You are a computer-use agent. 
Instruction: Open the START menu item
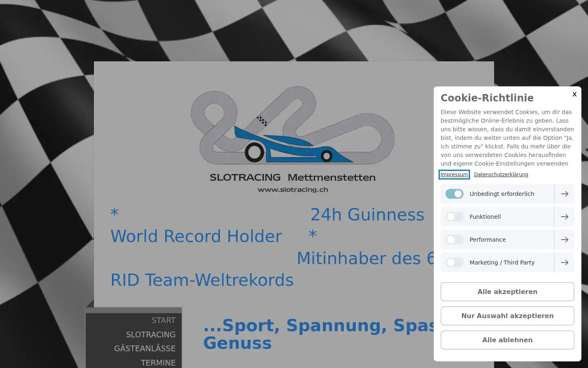(x=163, y=320)
